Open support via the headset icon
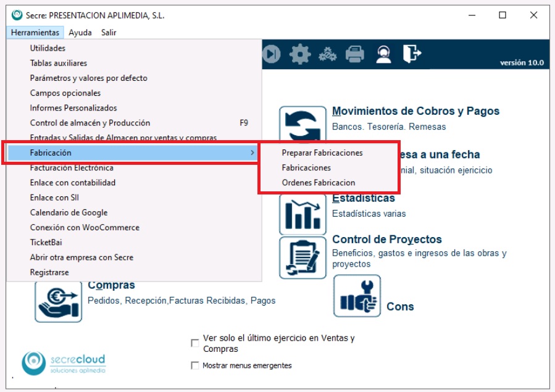 point(383,54)
